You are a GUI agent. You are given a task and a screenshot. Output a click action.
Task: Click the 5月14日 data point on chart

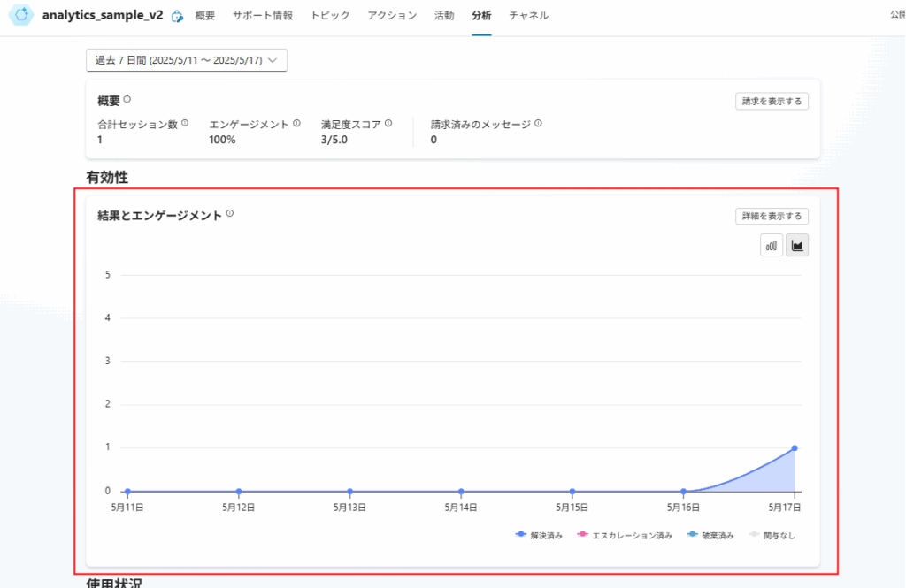[x=461, y=492]
